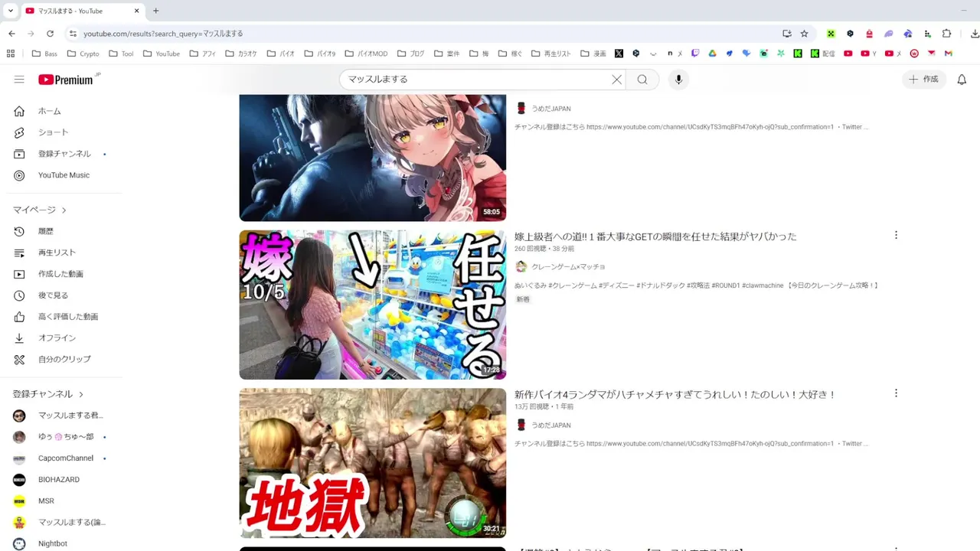This screenshot has width=980, height=551.
Task: Open the Bass bookmarks folder
Action: point(44,54)
